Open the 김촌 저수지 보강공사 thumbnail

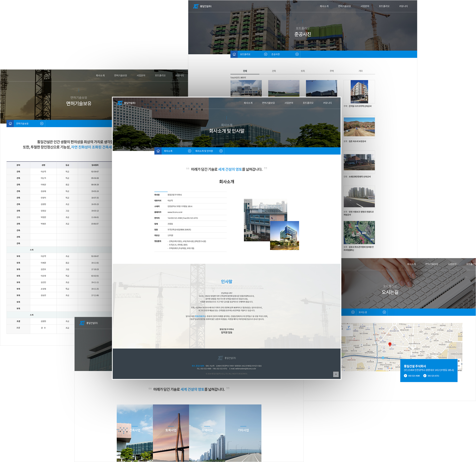point(359,127)
